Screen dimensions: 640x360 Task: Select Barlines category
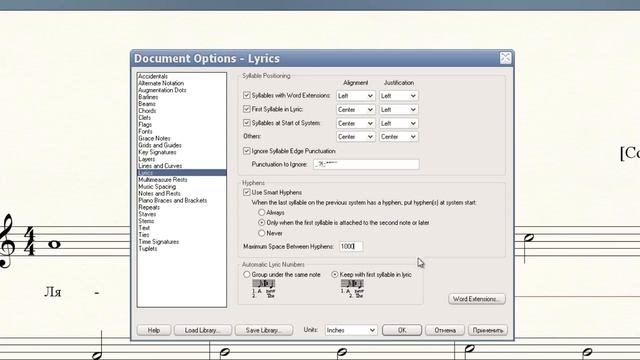click(148, 97)
